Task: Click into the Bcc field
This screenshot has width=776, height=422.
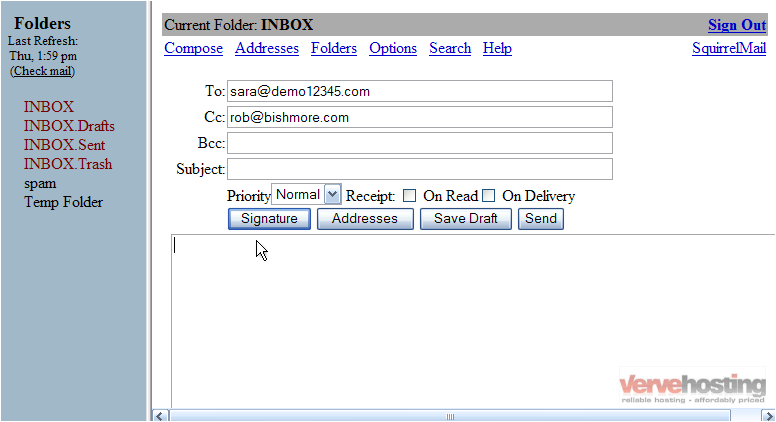Action: tap(420, 143)
